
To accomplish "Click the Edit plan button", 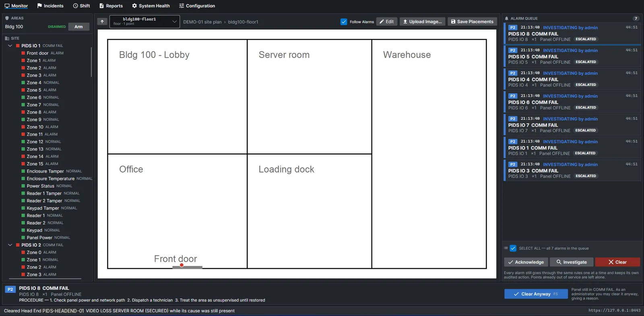I will 387,22.
